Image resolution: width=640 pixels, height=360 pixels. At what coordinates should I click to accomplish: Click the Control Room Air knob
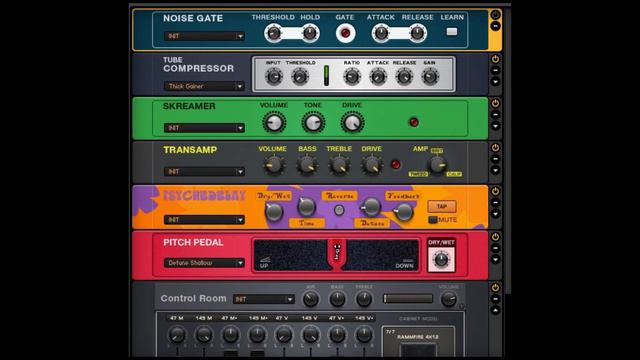(x=311, y=299)
